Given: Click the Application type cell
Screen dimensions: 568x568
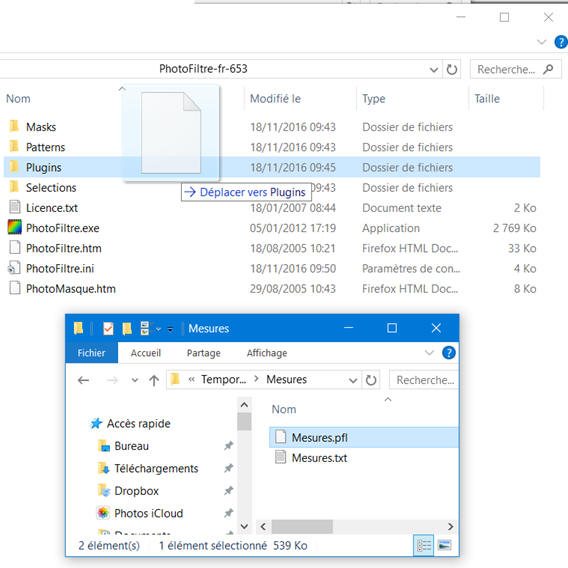Looking at the screenshot, I should 391,228.
